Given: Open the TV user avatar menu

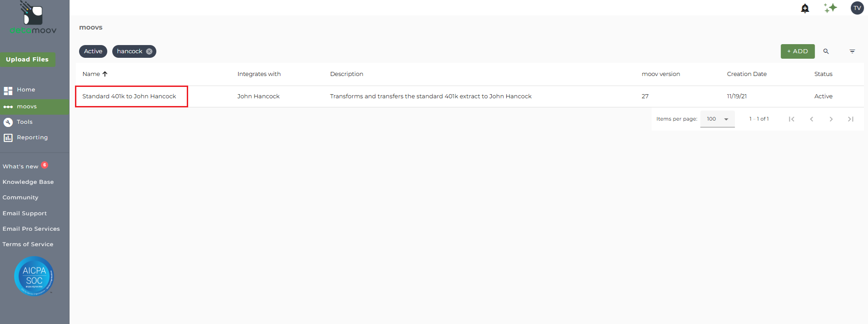Looking at the screenshot, I should pos(857,8).
